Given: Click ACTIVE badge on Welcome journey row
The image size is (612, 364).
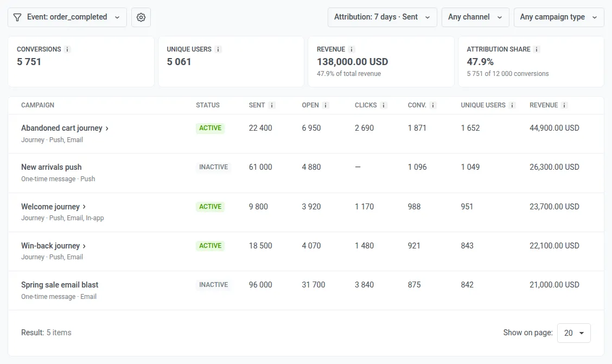Looking at the screenshot, I should [210, 206].
